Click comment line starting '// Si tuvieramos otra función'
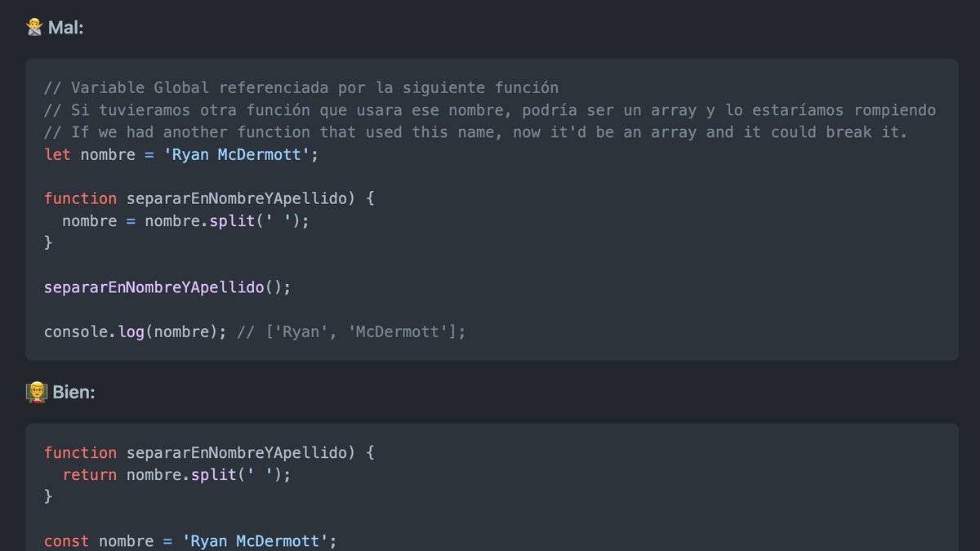980x551 pixels. (490, 109)
